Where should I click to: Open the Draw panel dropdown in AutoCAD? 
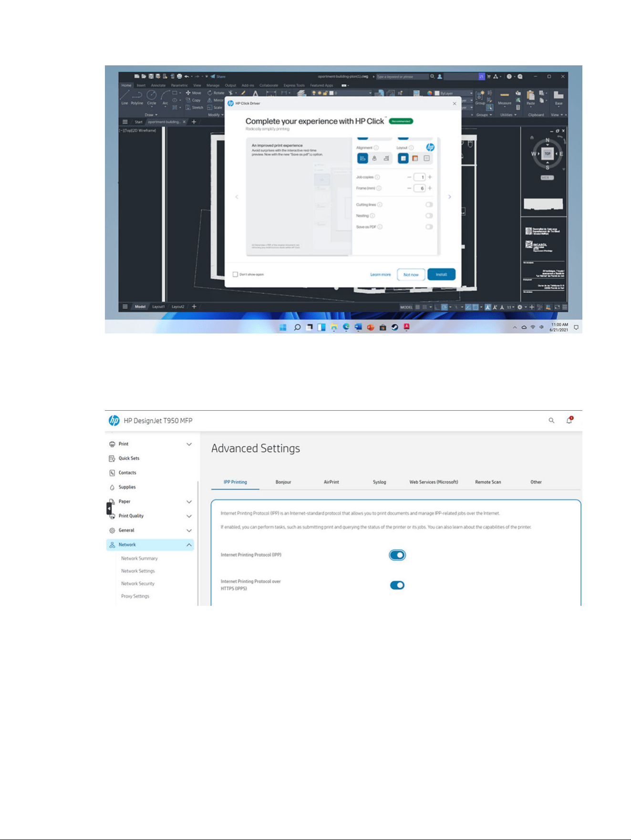pos(151,115)
